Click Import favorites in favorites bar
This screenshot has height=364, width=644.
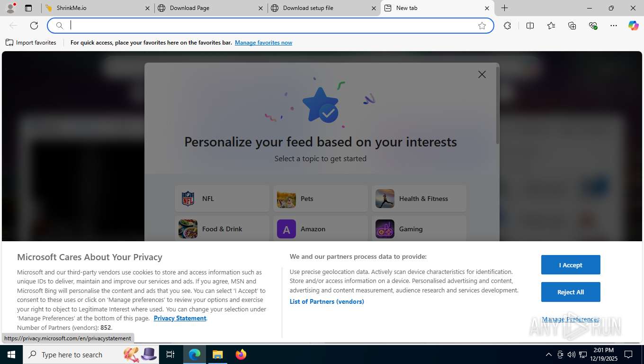pos(31,43)
